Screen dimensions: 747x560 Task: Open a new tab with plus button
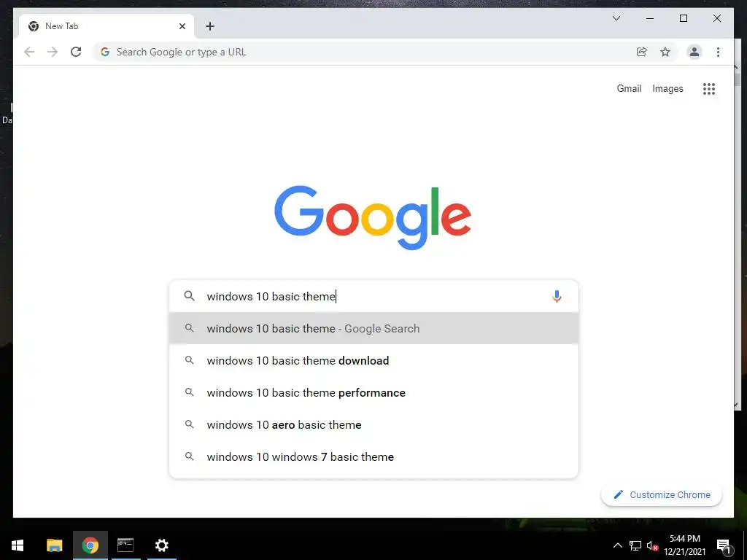click(210, 26)
